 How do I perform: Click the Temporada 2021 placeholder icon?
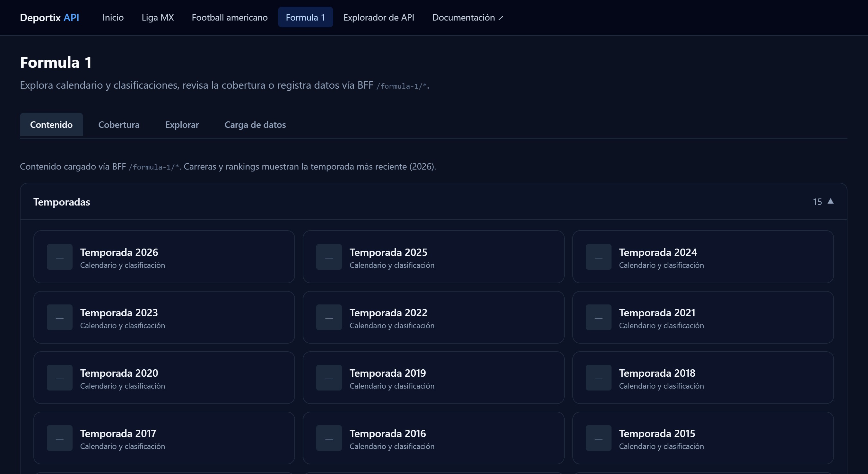(x=598, y=317)
